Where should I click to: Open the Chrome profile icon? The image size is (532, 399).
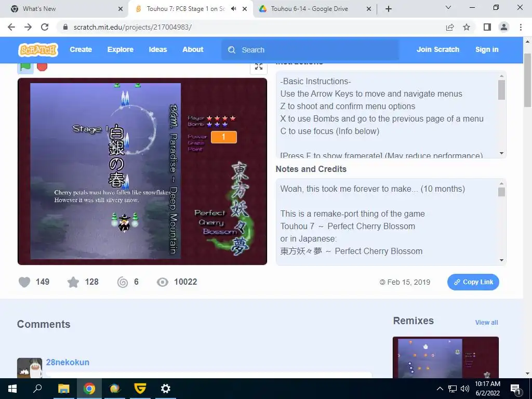[x=504, y=27]
